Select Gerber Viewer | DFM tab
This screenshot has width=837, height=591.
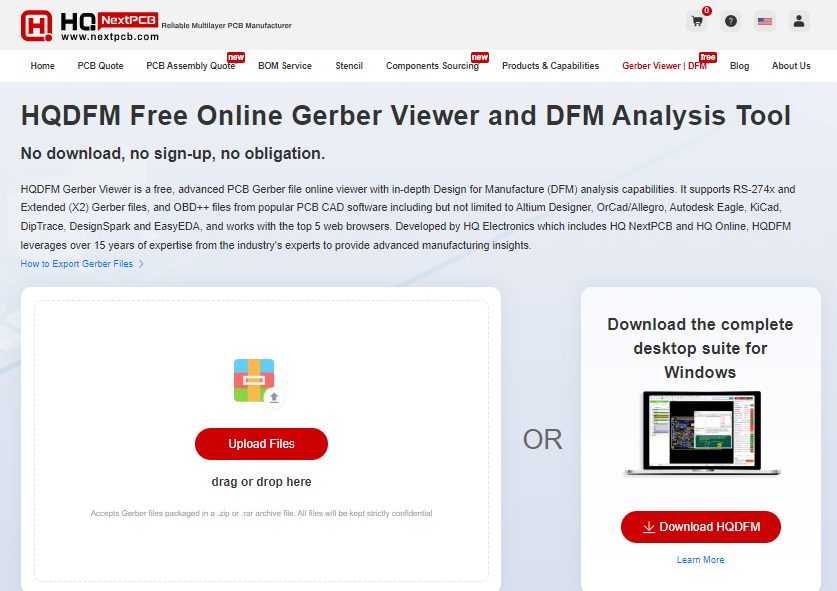click(665, 66)
